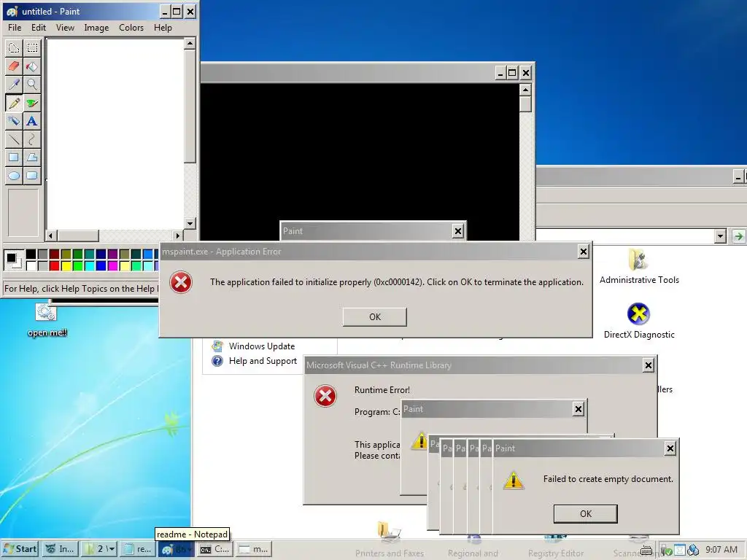Choose the Curve tool in Paint
Screen dimensions: 747x560
[32, 139]
